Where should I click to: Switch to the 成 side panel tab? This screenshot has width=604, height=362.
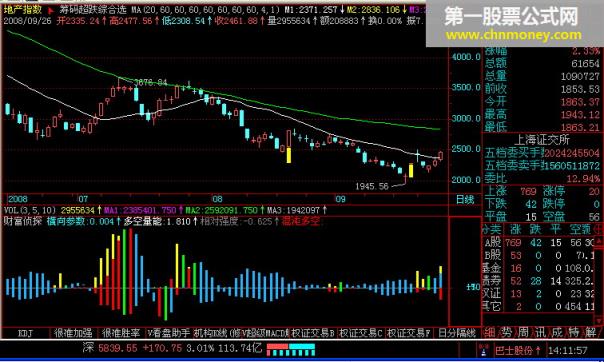tap(557, 332)
